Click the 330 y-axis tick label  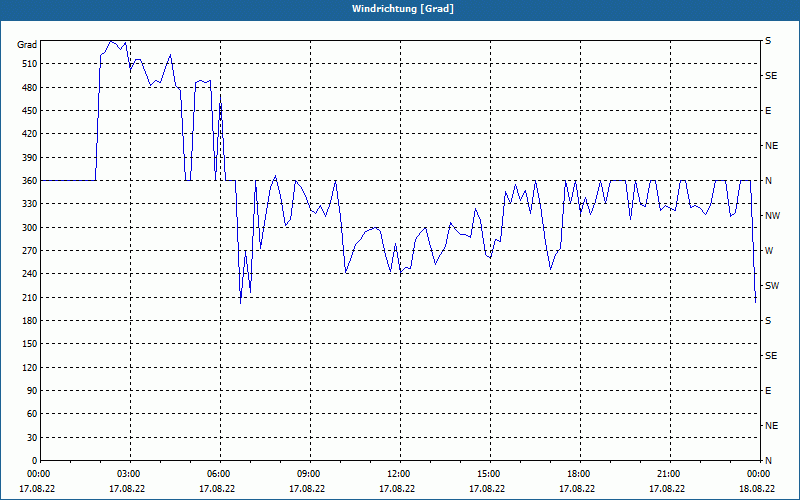[30, 204]
